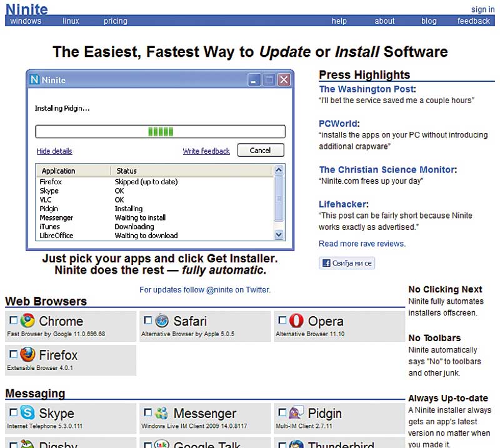Viewport: 500px width, 448px height.
Task: Click the purple Pidgin bird icon
Action: pos(296,412)
